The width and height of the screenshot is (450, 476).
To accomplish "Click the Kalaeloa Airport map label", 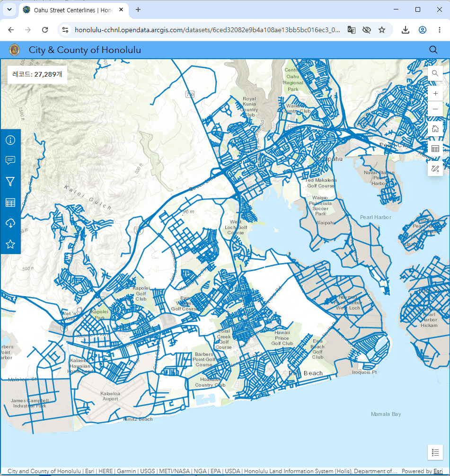I will 110,396.
